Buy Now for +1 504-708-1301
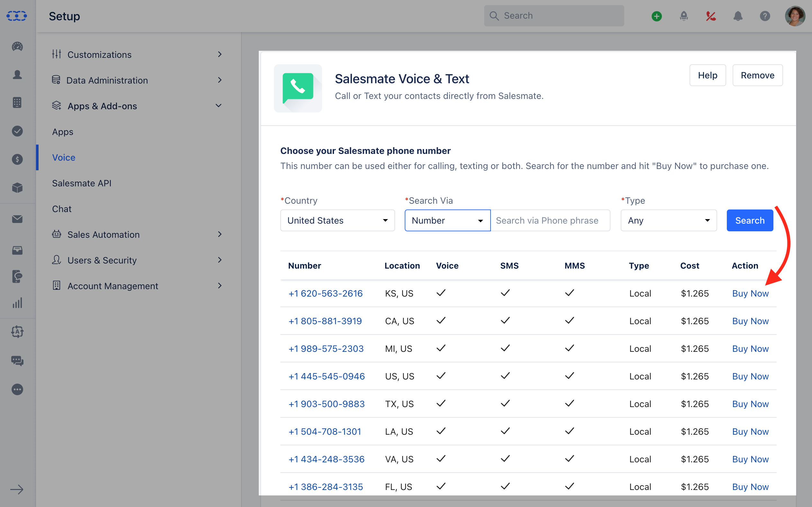 point(750,431)
